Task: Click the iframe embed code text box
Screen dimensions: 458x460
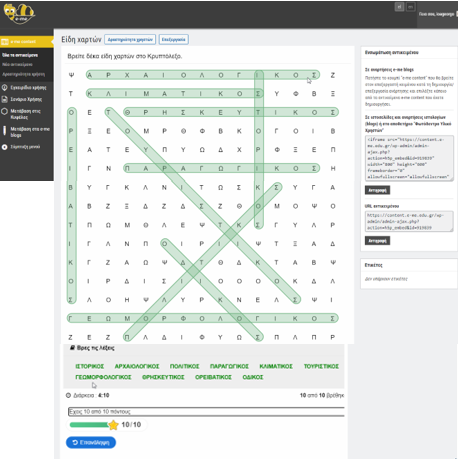Action: click(409, 158)
